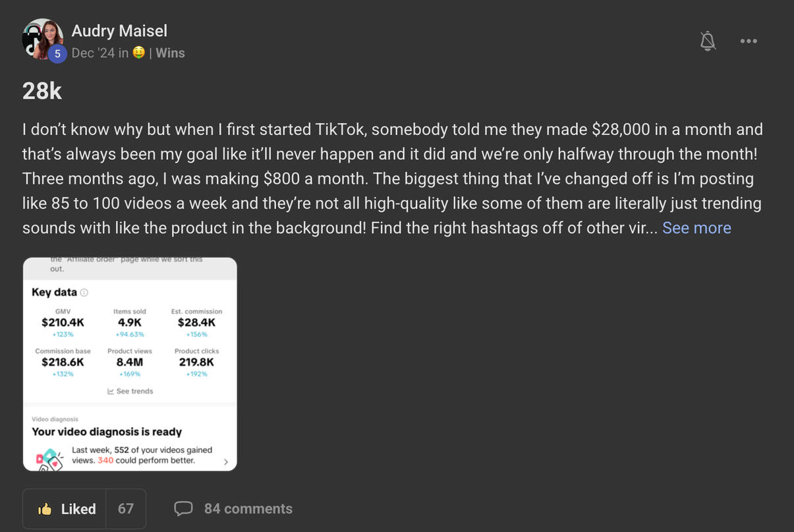Click the $28.4K Est. commission figure

pyautogui.click(x=196, y=323)
